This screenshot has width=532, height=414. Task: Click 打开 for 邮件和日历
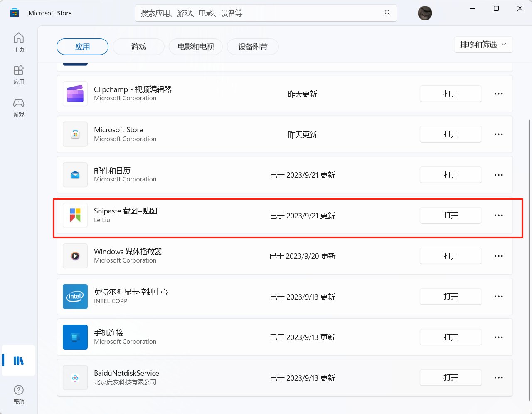[451, 175]
